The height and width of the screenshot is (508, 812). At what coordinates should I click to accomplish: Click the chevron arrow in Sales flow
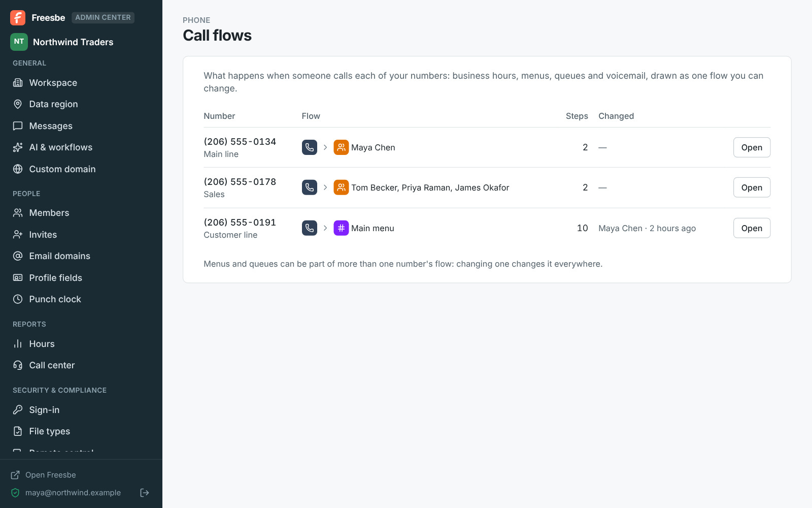point(325,187)
